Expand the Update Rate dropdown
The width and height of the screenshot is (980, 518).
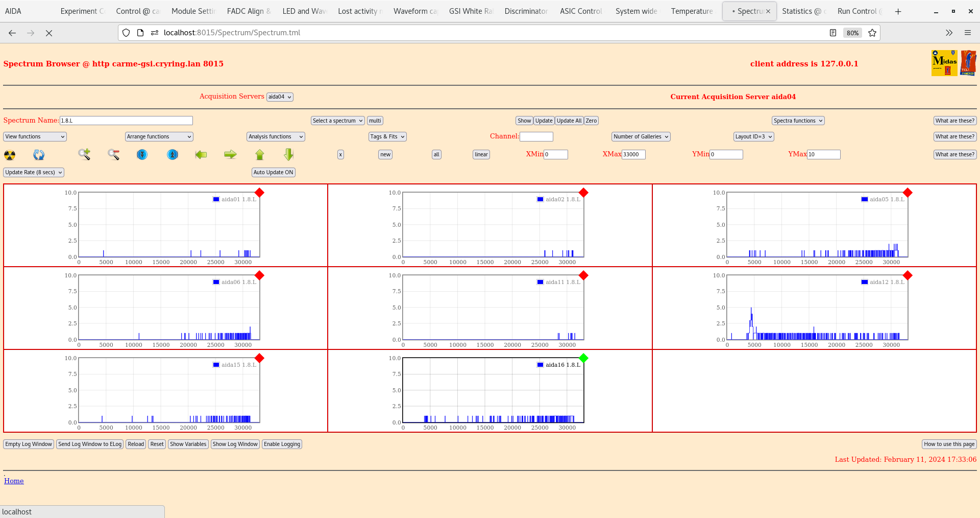34,172
